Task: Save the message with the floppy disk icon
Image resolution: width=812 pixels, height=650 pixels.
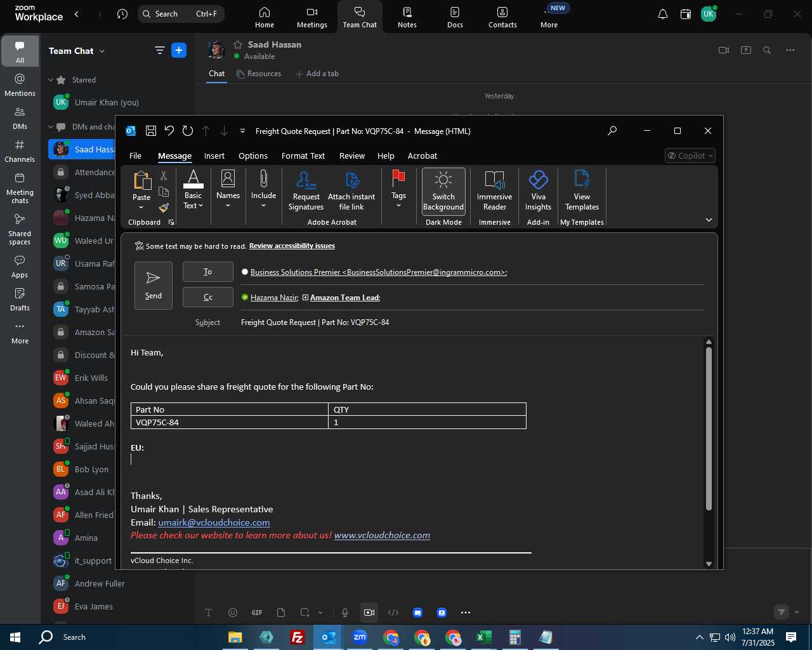Action: [151, 131]
